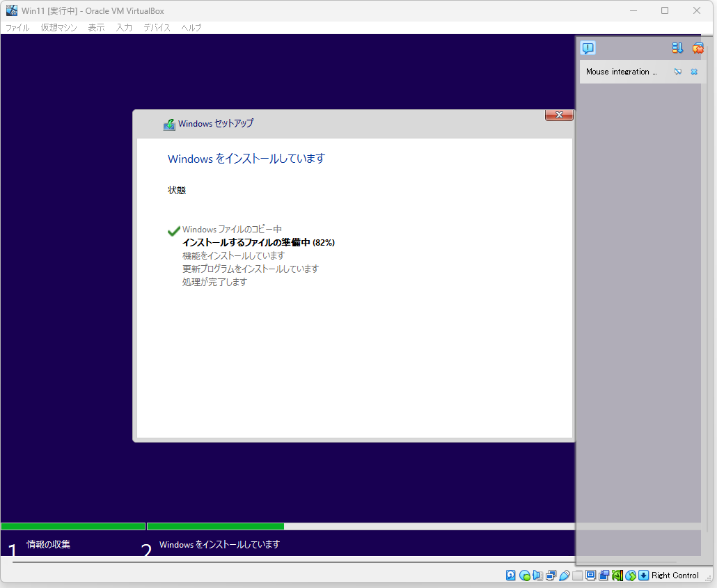Click the インストールするファイルの準備中 (82%) step

pyautogui.click(x=258, y=242)
